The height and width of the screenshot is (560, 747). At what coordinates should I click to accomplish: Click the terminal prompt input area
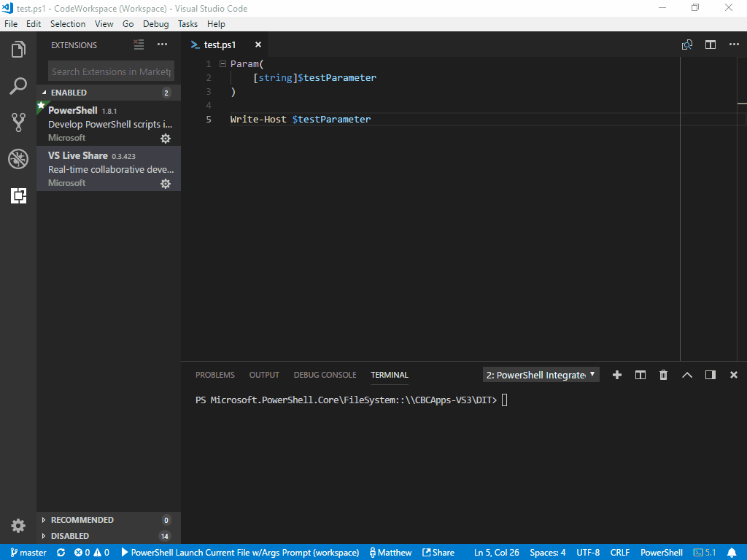[505, 400]
